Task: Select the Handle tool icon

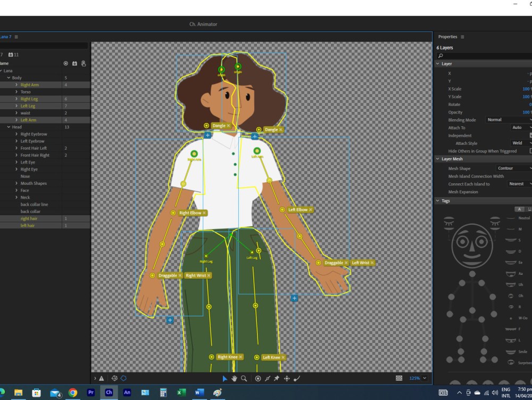Action: coord(258,378)
